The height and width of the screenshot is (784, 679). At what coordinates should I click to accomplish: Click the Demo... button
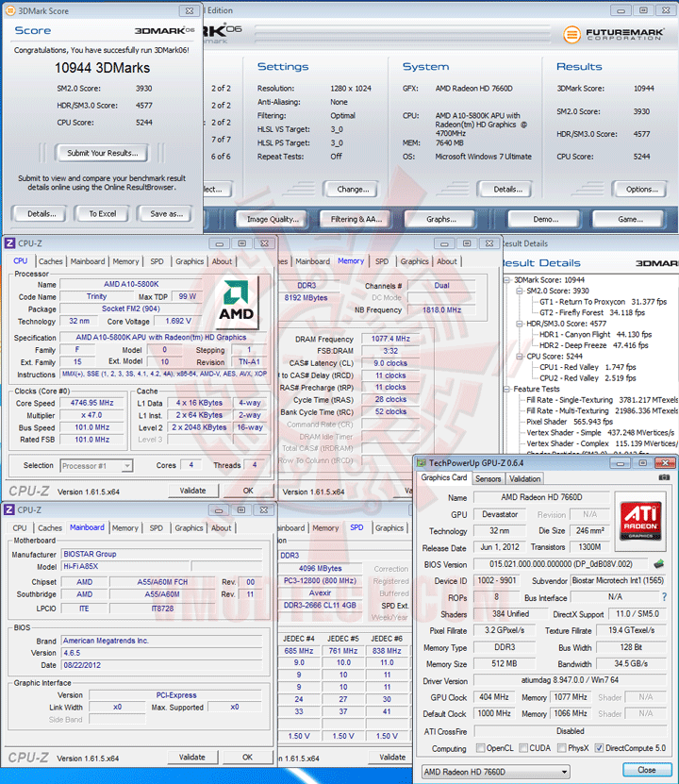point(545,219)
